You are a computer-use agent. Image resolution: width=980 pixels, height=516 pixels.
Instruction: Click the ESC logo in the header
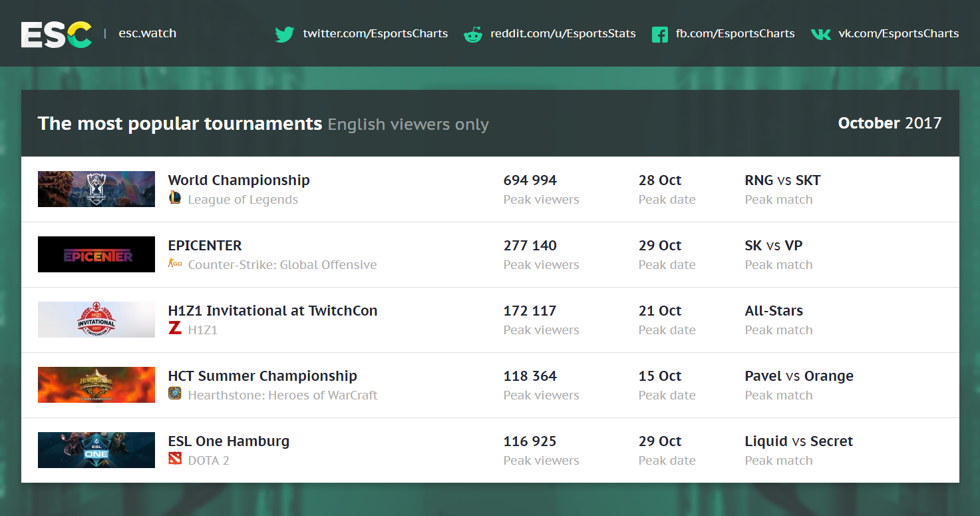57,34
